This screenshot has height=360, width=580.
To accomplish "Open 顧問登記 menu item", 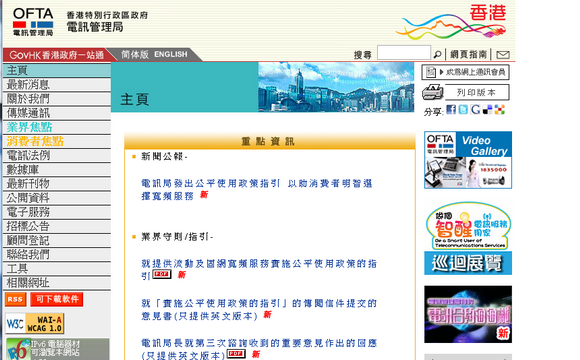I will coord(57,240).
